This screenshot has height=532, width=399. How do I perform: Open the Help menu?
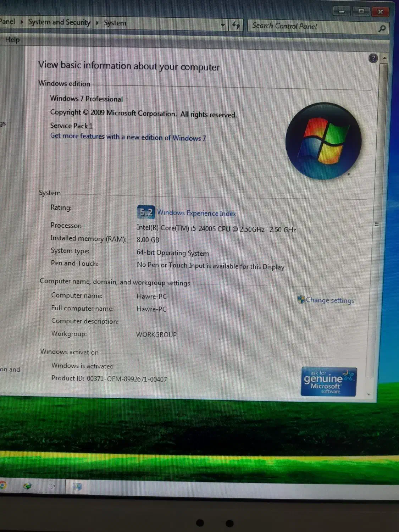[x=12, y=40]
